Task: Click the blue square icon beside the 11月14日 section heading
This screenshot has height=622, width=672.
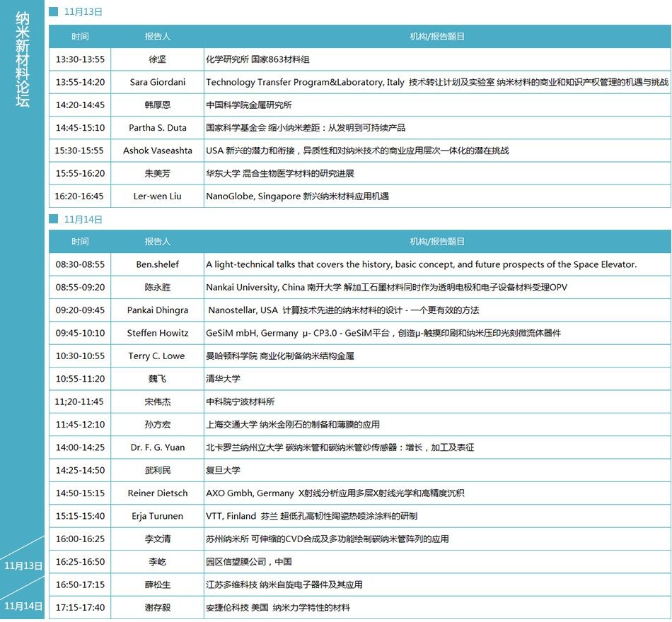Action: (x=53, y=219)
